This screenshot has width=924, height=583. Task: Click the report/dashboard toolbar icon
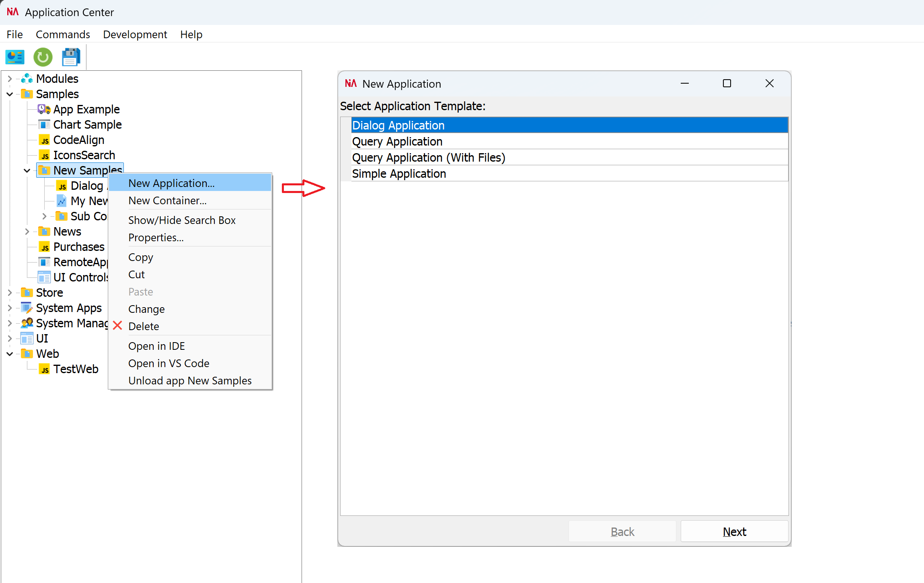15,57
